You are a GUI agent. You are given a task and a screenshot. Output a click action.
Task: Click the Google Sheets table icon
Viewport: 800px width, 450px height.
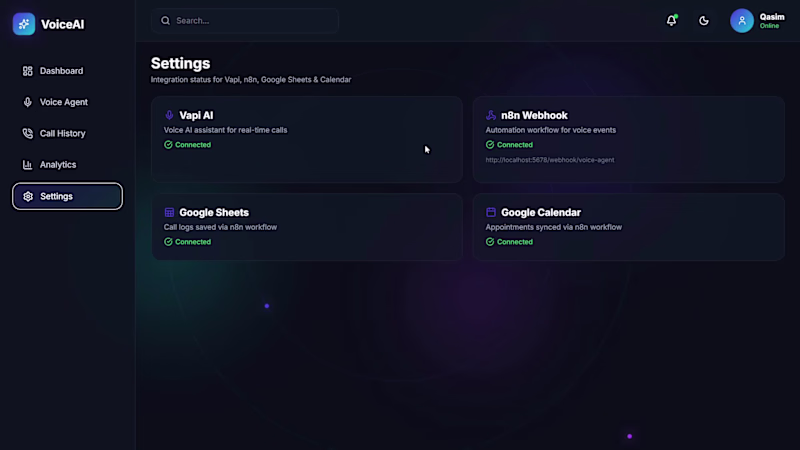(x=169, y=212)
